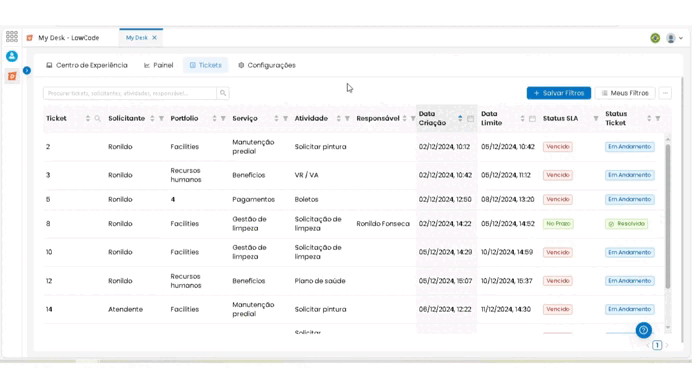Switch to the My Desk tab
This screenshot has width=692, height=388.
(x=137, y=38)
